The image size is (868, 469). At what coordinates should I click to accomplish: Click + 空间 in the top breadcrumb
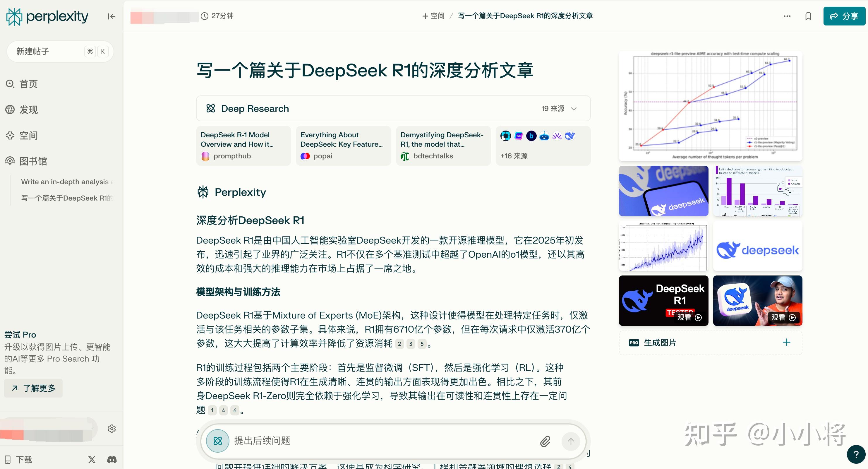(x=433, y=16)
